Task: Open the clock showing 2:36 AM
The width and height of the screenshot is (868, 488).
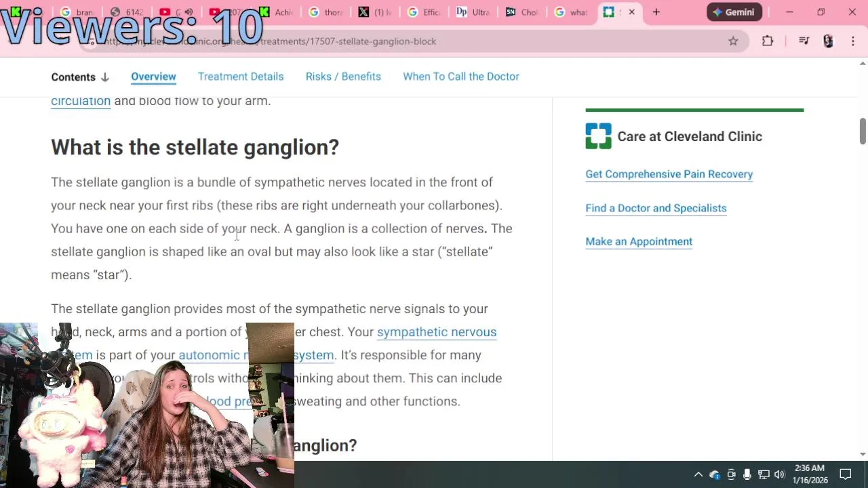Action: click(x=810, y=474)
